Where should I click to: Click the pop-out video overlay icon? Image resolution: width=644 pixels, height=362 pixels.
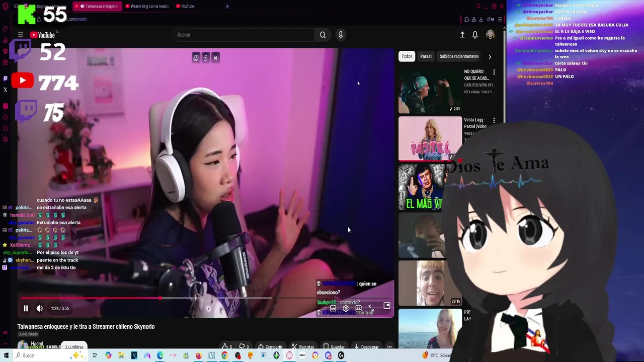pos(196,58)
